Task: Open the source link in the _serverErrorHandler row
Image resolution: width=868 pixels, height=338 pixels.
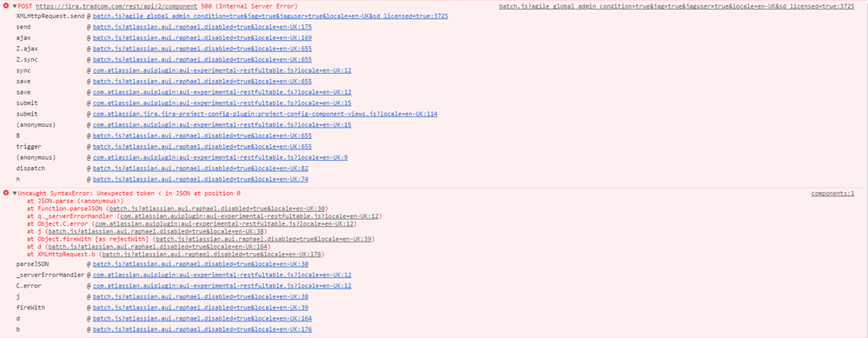Action: pyautogui.click(x=222, y=275)
